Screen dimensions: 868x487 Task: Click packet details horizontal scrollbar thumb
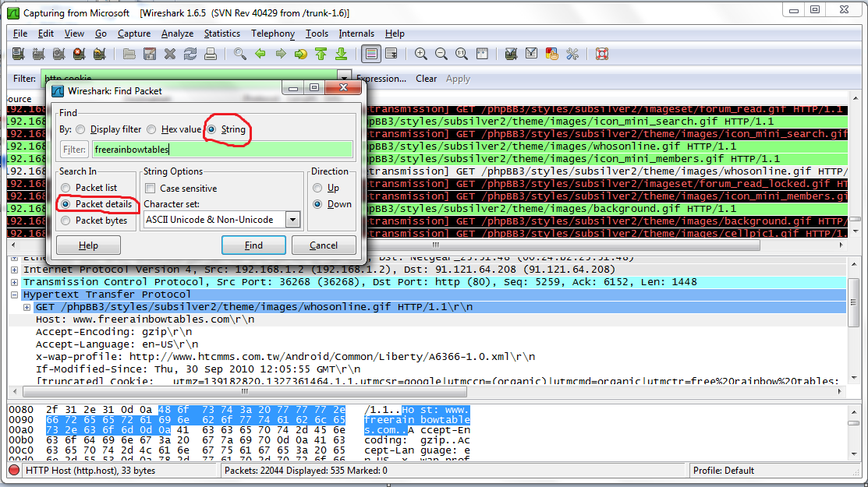245,391
